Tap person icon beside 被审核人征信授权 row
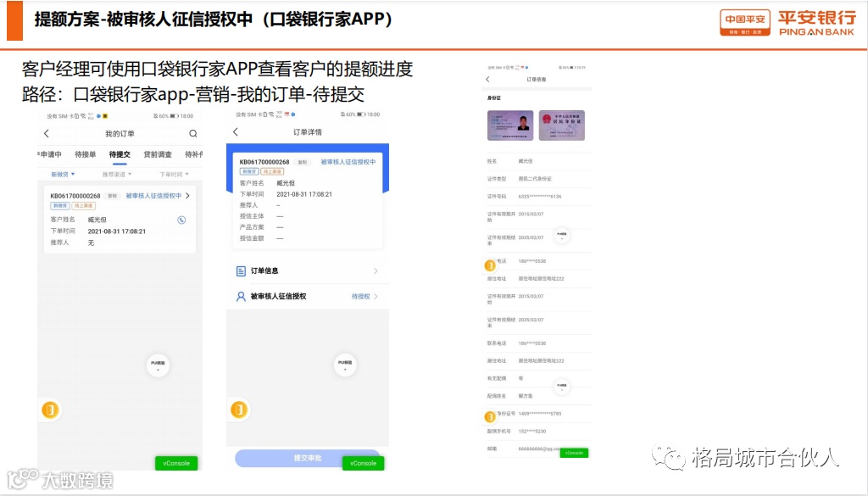 [241, 296]
